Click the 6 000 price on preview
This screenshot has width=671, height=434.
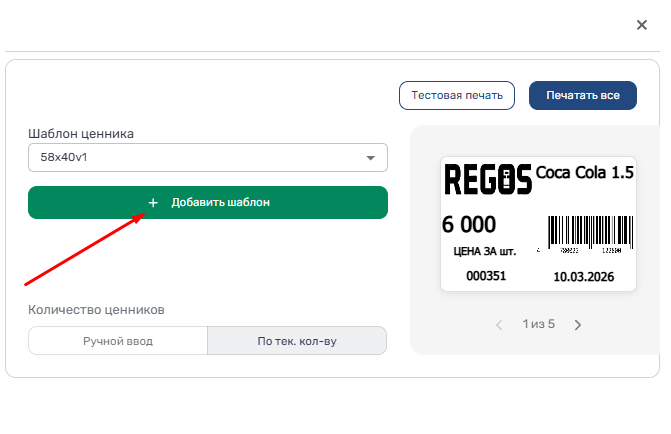coord(469,226)
